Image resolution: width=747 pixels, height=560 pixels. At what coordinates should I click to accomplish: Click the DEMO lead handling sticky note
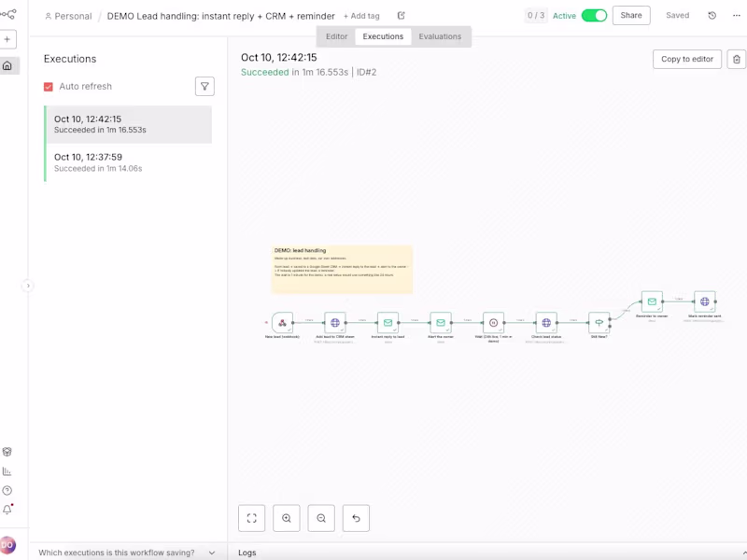tap(342, 269)
